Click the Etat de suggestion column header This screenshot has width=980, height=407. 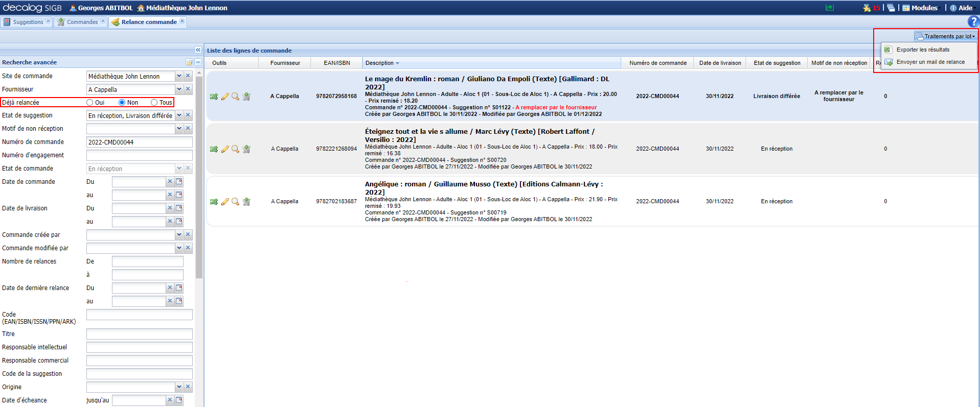[x=777, y=63]
